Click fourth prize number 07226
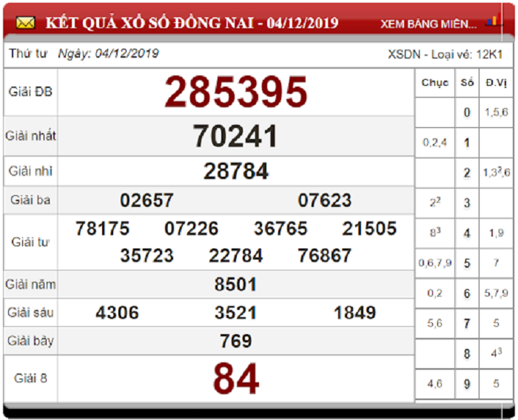The width and height of the screenshot is (518, 420). [191, 228]
